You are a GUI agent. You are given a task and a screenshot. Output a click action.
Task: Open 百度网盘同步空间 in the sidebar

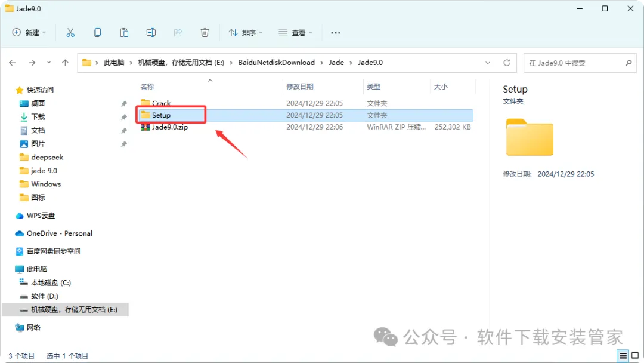click(x=54, y=251)
